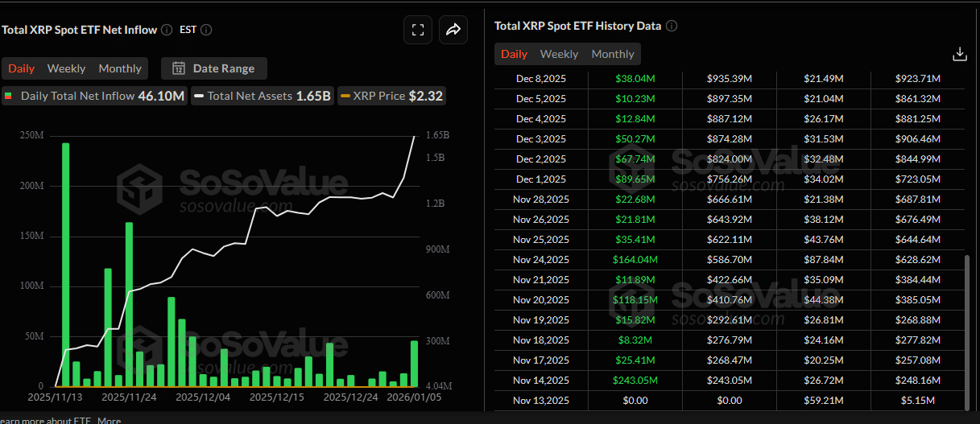Click the Dec 3,2025 date cell
980x424 pixels.
click(x=541, y=139)
